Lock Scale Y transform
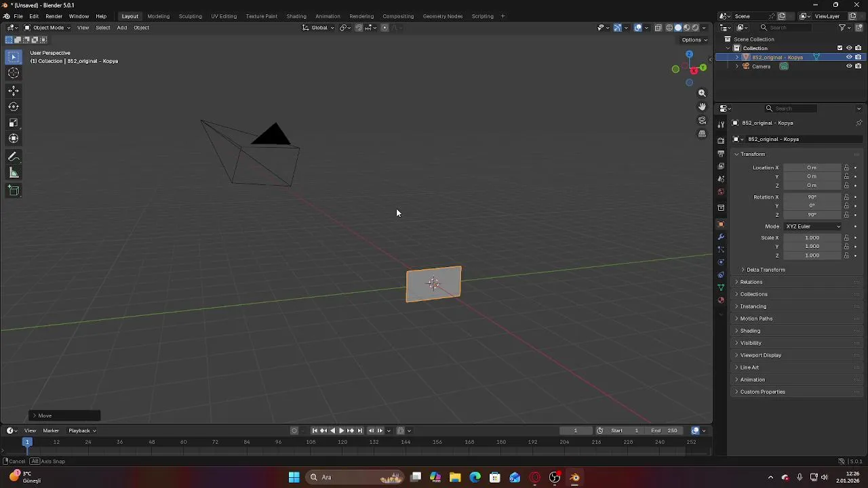This screenshot has height=488, width=868. (x=846, y=247)
